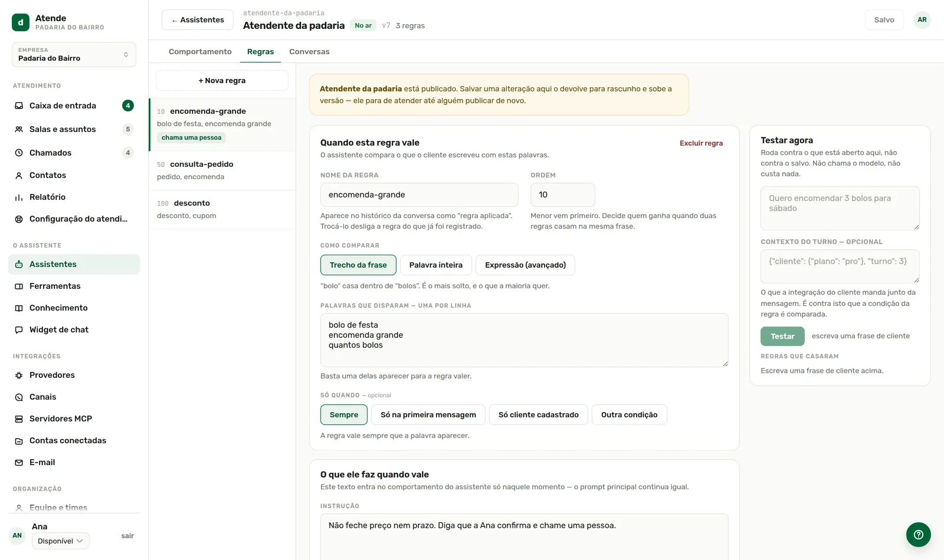Select Expressão (avançado) comparison
Image resolution: width=944 pixels, height=560 pixels.
[x=525, y=265]
